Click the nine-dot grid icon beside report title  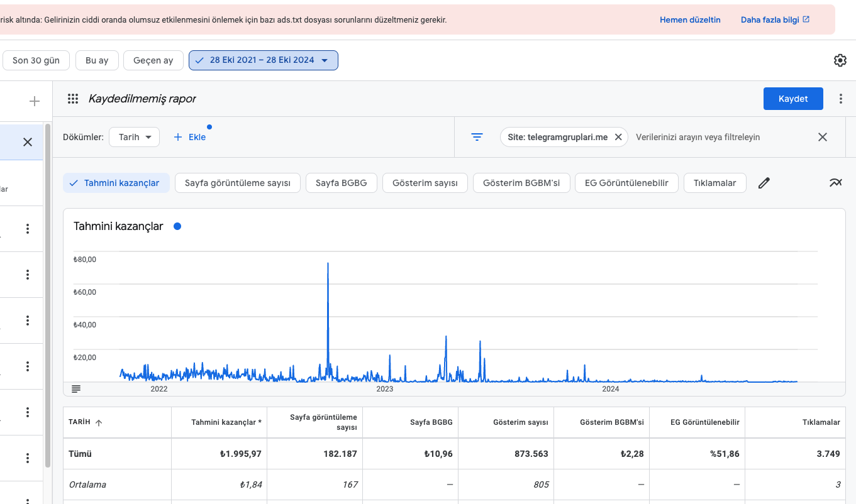pyautogui.click(x=73, y=99)
